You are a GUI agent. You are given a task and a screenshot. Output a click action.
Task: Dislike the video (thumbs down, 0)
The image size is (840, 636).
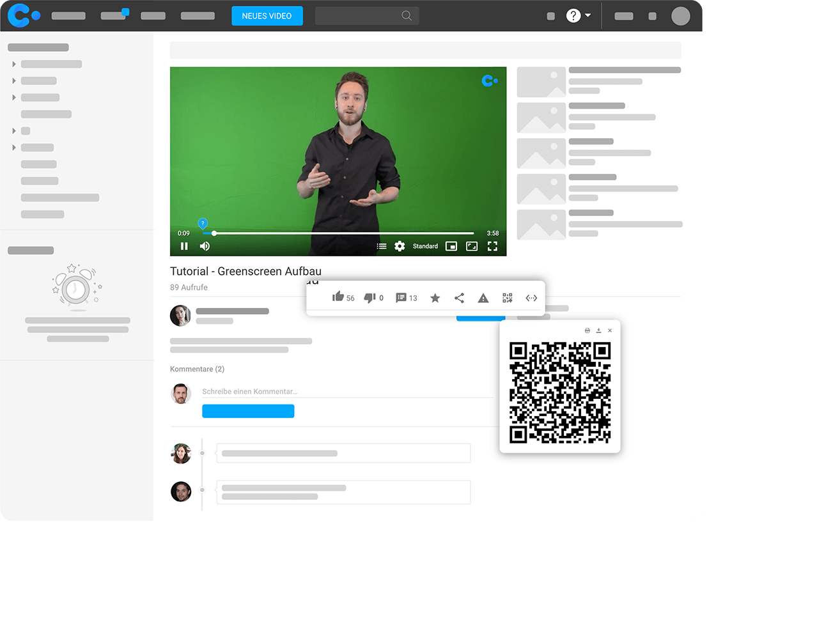[x=369, y=298]
